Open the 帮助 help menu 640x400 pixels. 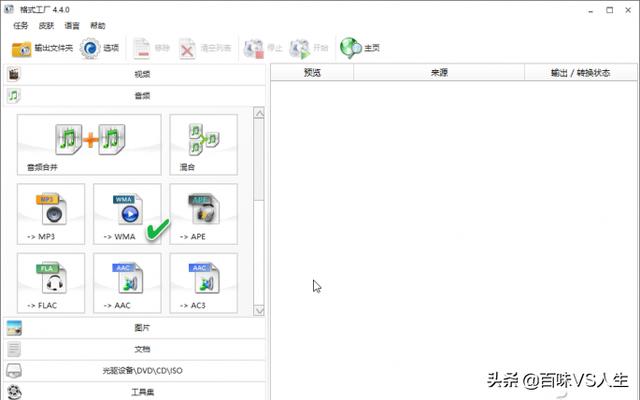(x=98, y=26)
